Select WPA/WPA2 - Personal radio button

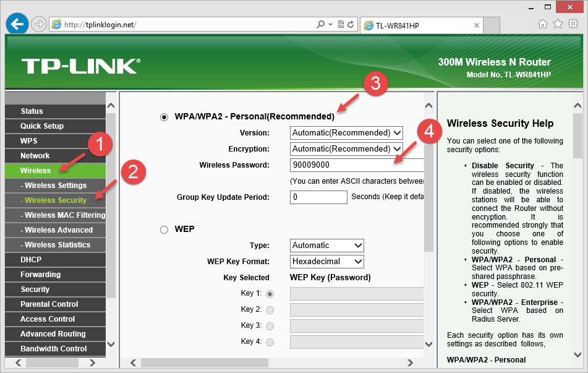click(x=164, y=117)
